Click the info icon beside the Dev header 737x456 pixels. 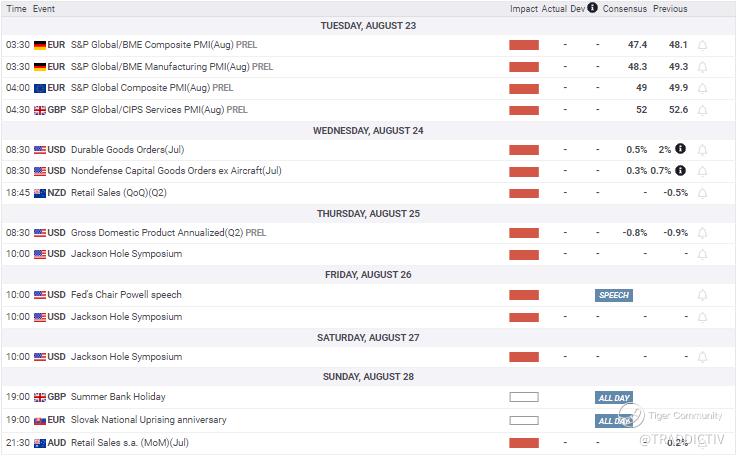tap(593, 8)
